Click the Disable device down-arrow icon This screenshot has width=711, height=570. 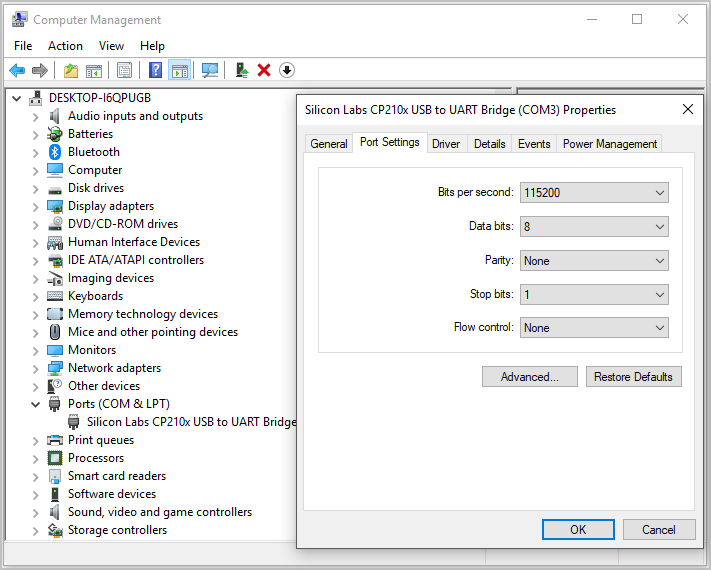pyautogui.click(x=287, y=70)
